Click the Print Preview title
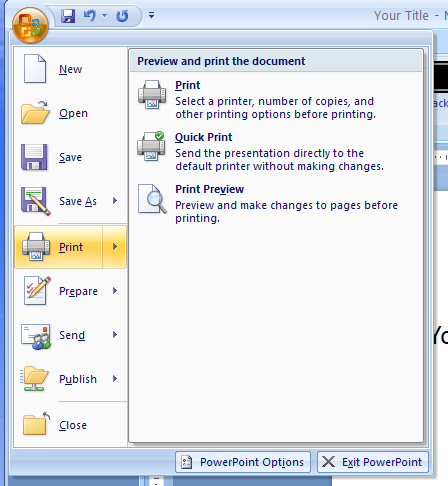Viewport: 448px width, 486px height. pyautogui.click(x=210, y=189)
